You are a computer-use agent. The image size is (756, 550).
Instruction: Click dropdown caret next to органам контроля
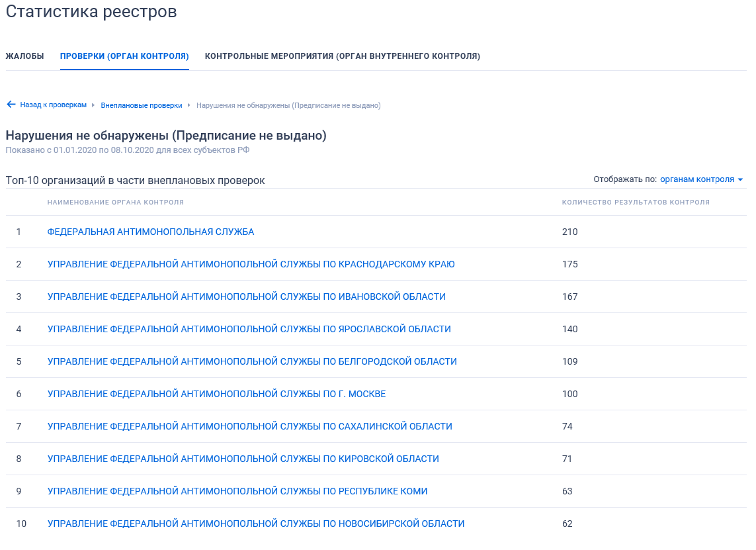point(740,179)
